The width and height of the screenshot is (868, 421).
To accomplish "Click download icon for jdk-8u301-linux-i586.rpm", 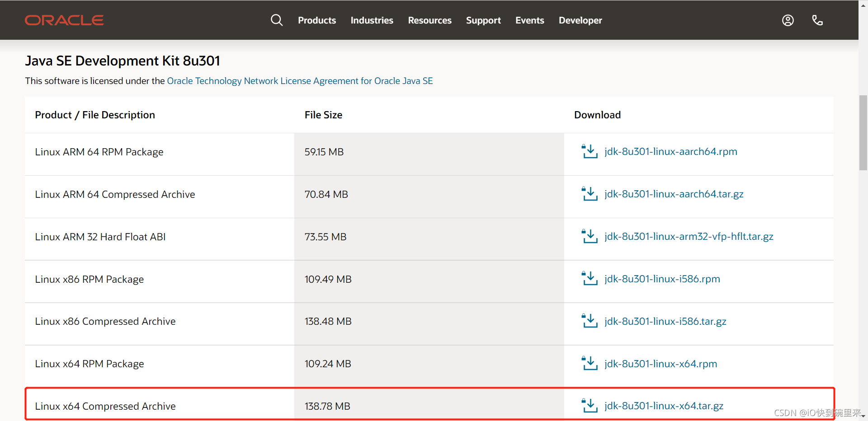I will 590,279.
